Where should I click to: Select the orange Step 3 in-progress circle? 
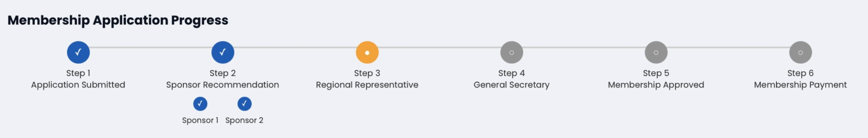[x=367, y=52]
